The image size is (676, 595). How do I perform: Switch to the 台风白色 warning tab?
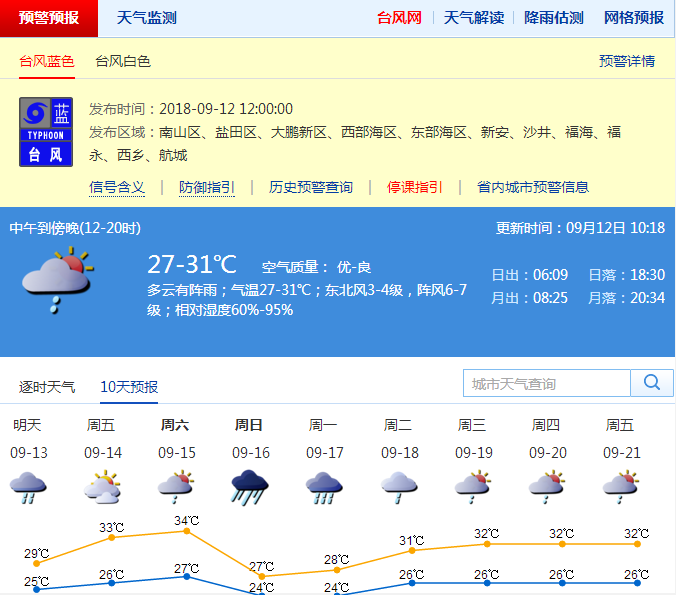pyautogui.click(x=123, y=62)
